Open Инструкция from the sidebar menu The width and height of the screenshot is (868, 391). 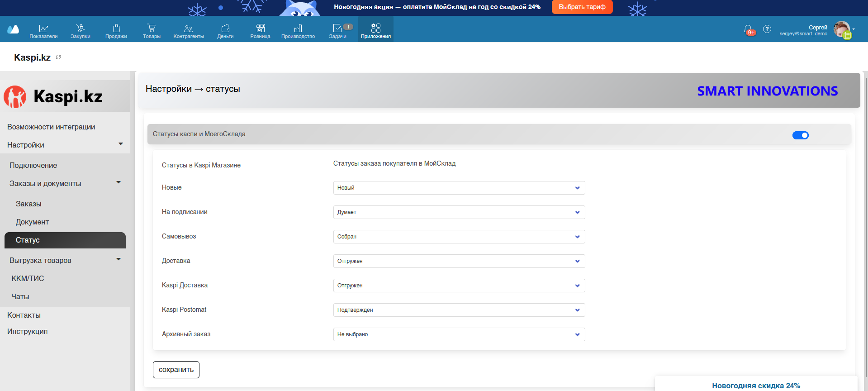[x=28, y=331]
